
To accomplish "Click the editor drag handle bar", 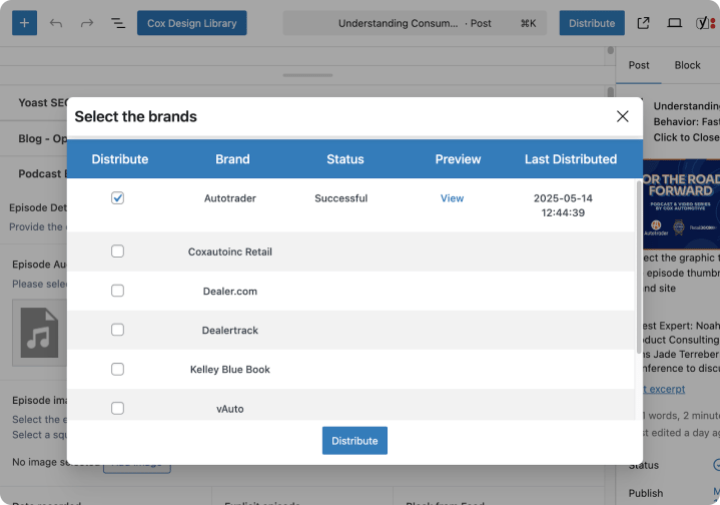I will (x=308, y=75).
